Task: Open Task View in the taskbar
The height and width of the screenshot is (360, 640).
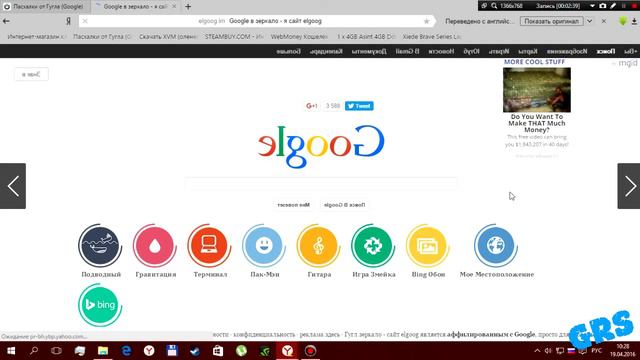Action: tap(56, 351)
